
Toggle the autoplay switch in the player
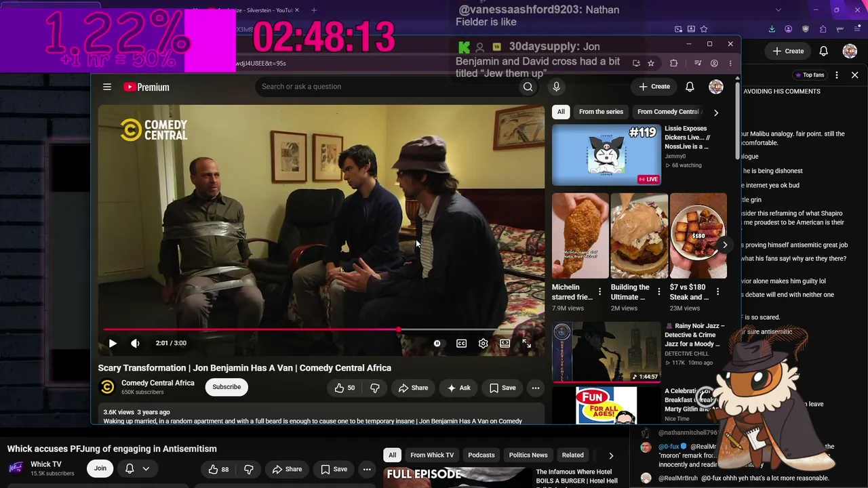coord(437,344)
